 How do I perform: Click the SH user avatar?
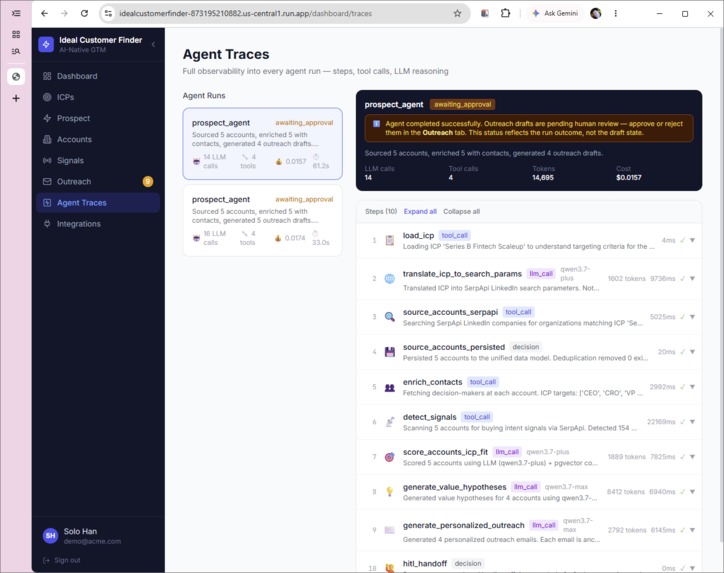click(50, 536)
